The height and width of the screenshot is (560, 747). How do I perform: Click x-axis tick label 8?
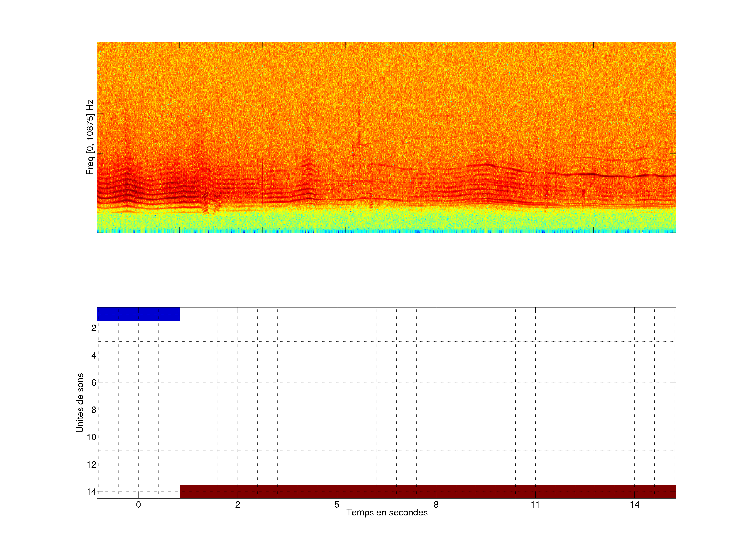click(436, 505)
